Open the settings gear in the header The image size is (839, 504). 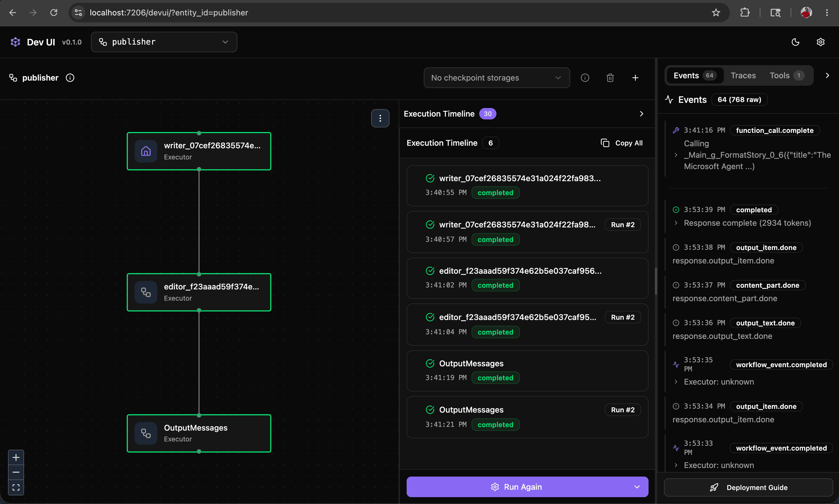(820, 42)
